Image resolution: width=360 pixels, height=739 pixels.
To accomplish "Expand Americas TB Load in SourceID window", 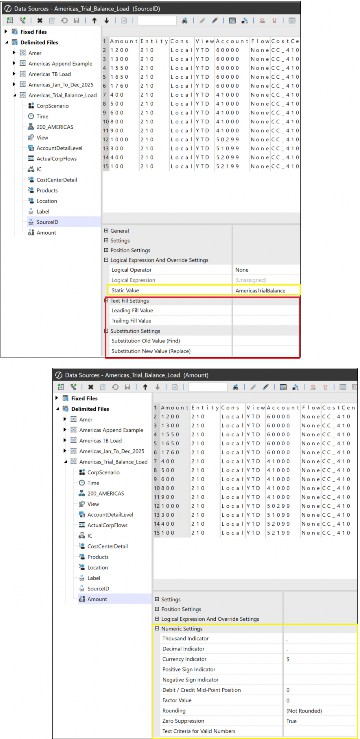I will click(14, 74).
